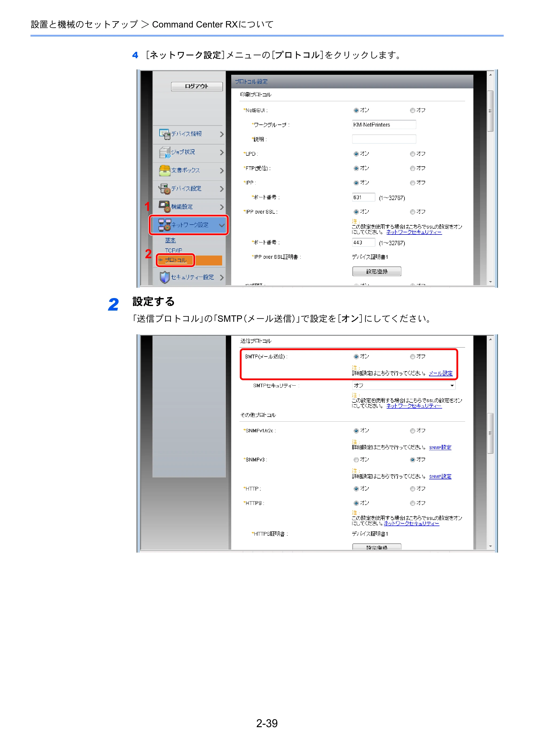
Task: Enable SNMPv3 with the オン radio
Action: [356, 460]
